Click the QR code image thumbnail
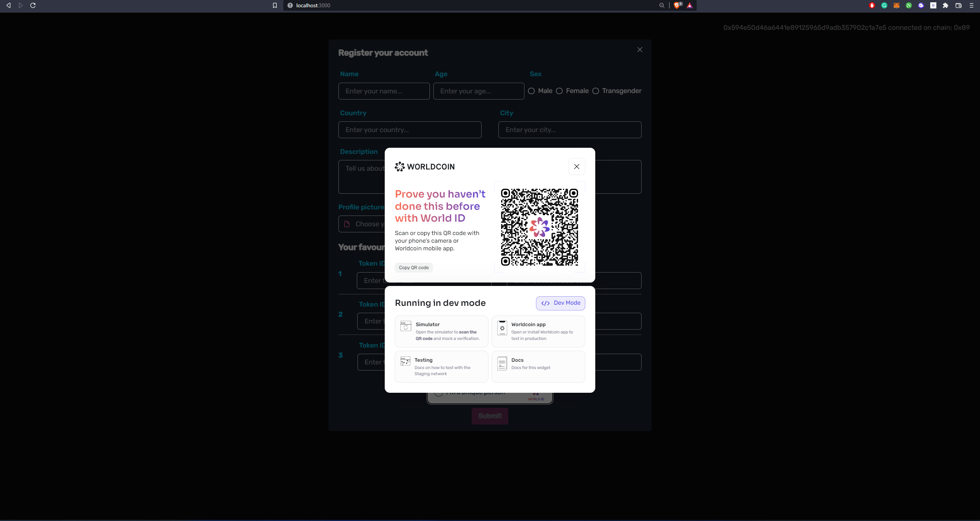This screenshot has width=980, height=521. 539,227
